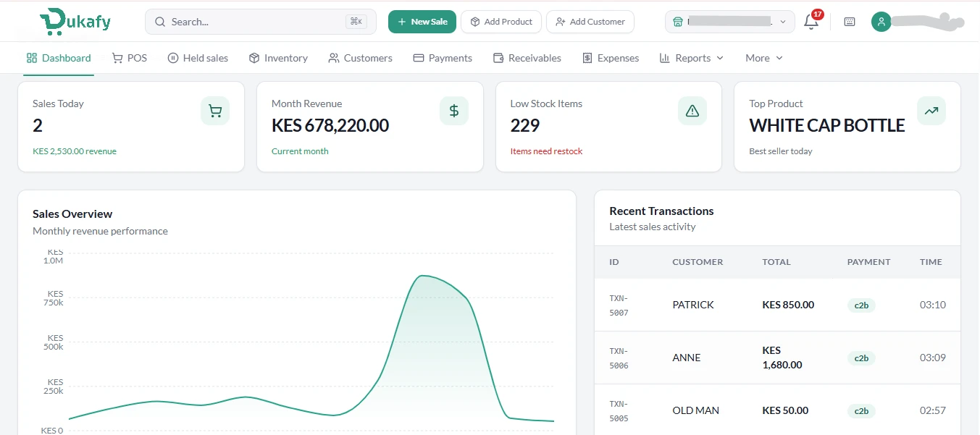
Task: Go to the Dashboard tab
Action: point(59,58)
